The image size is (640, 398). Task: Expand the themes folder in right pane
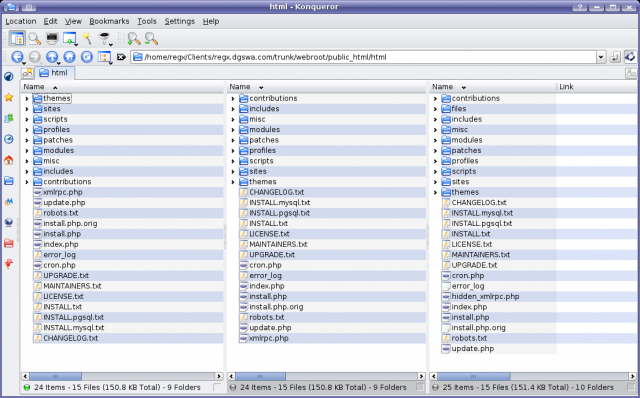(435, 192)
